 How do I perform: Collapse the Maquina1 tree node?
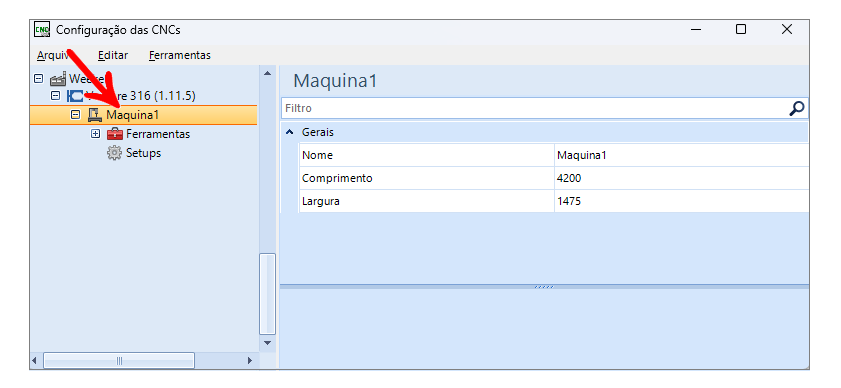click(75, 115)
